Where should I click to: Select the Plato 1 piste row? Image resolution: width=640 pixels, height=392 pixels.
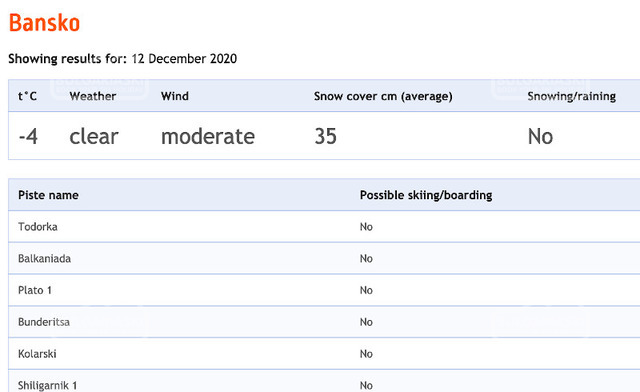324,290
